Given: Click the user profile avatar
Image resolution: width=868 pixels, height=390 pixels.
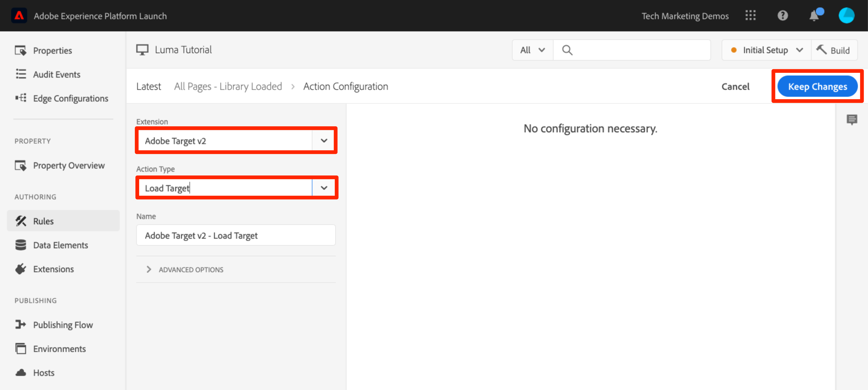Looking at the screenshot, I should click(846, 16).
